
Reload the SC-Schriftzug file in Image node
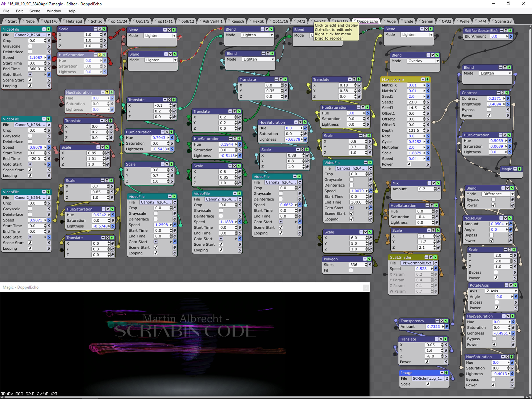pos(447,378)
